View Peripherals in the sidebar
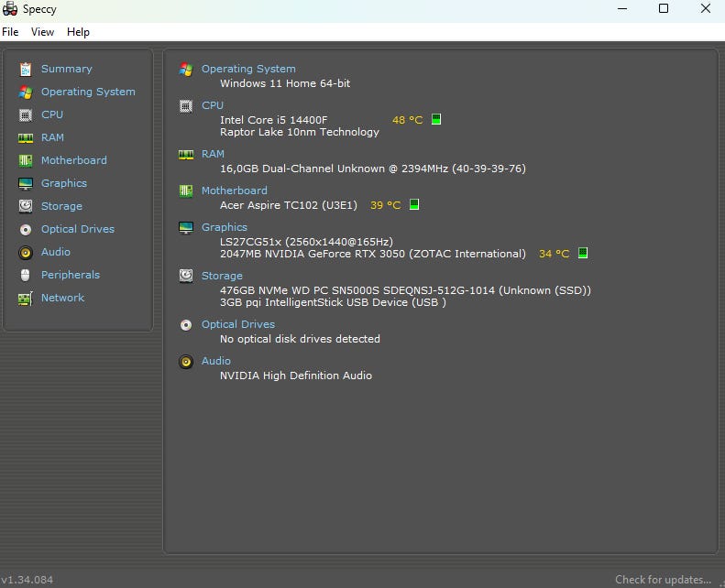Screen dimensions: 725x588 (x=71, y=275)
